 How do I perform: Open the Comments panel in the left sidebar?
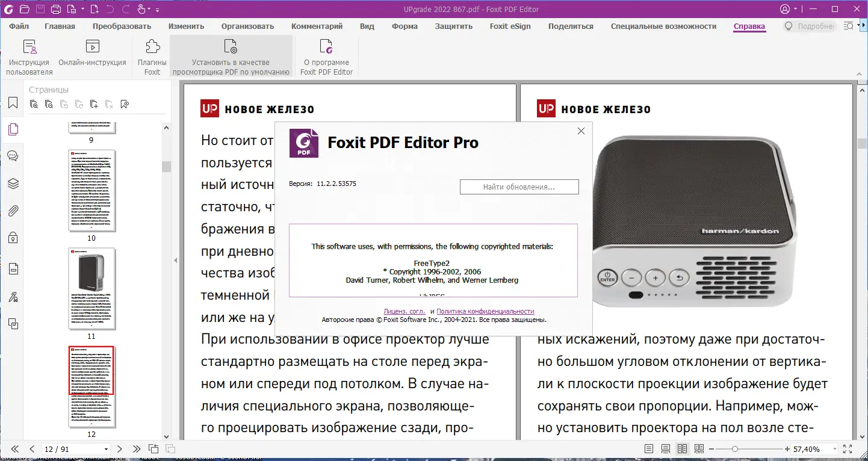click(12, 155)
